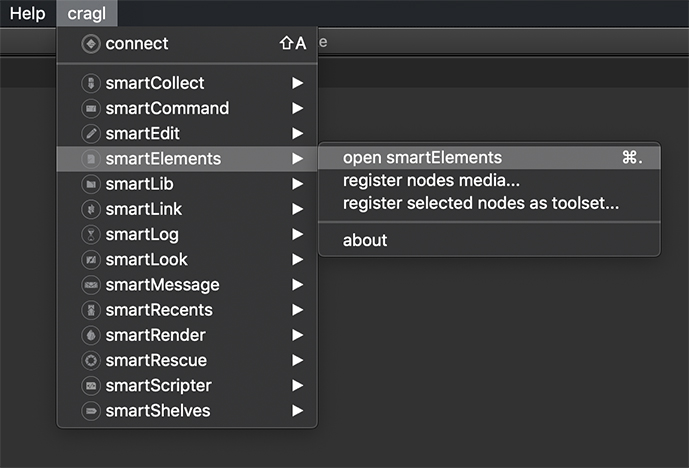Click the smartLink icon
The width and height of the screenshot is (689, 468).
tap(91, 209)
